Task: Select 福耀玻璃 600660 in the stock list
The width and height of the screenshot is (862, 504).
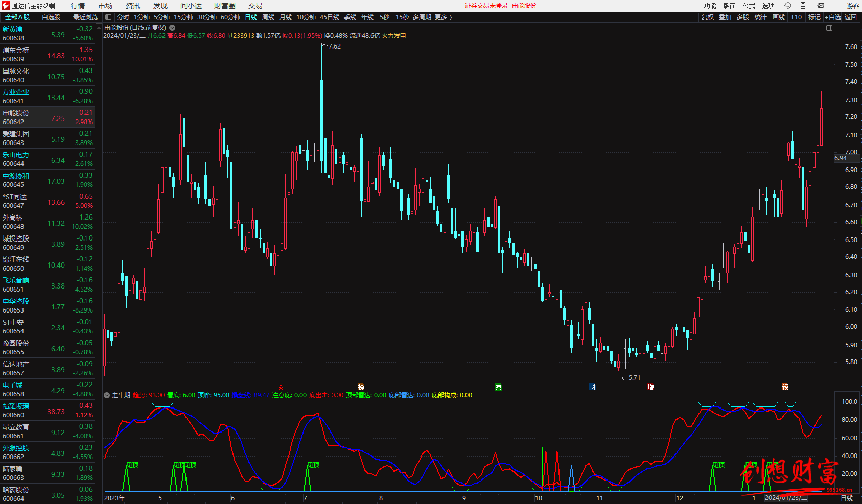Action: [x=48, y=410]
